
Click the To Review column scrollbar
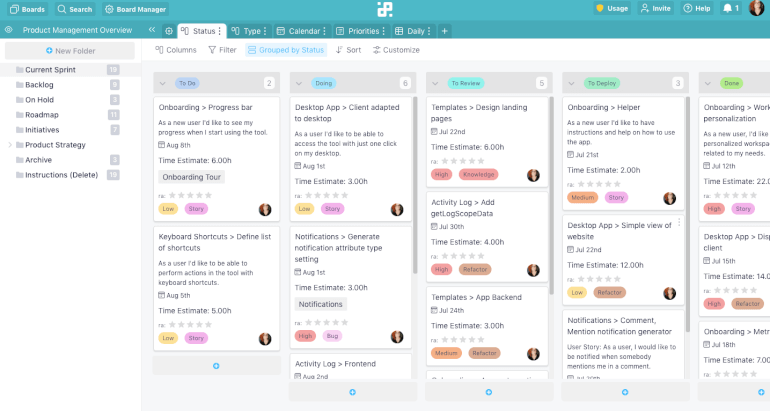click(x=551, y=195)
